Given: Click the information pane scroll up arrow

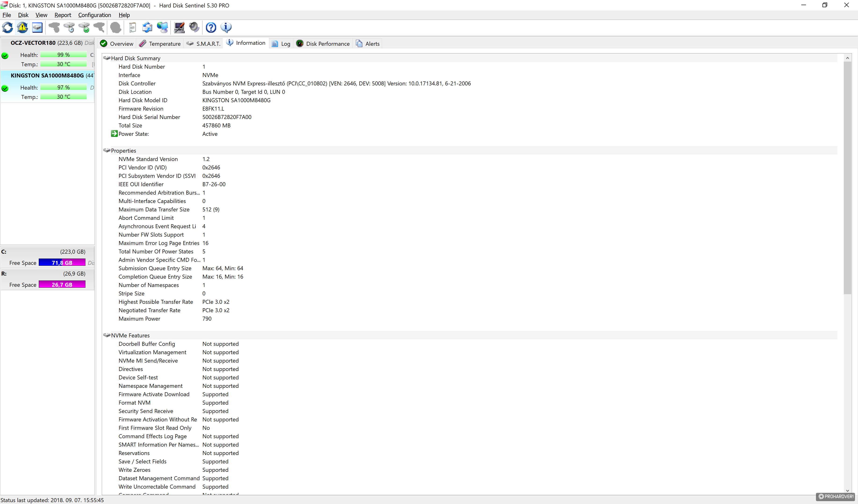Looking at the screenshot, I should 847,58.
